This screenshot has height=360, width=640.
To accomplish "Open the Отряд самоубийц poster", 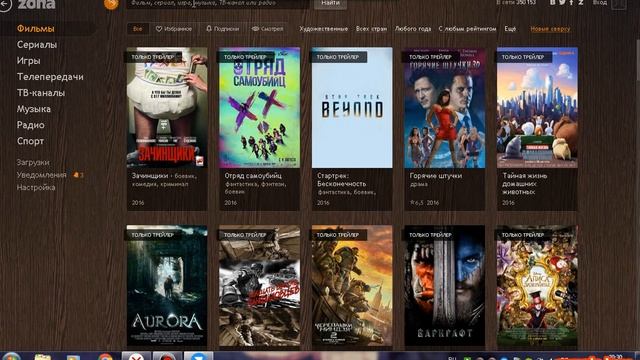I will (x=260, y=108).
